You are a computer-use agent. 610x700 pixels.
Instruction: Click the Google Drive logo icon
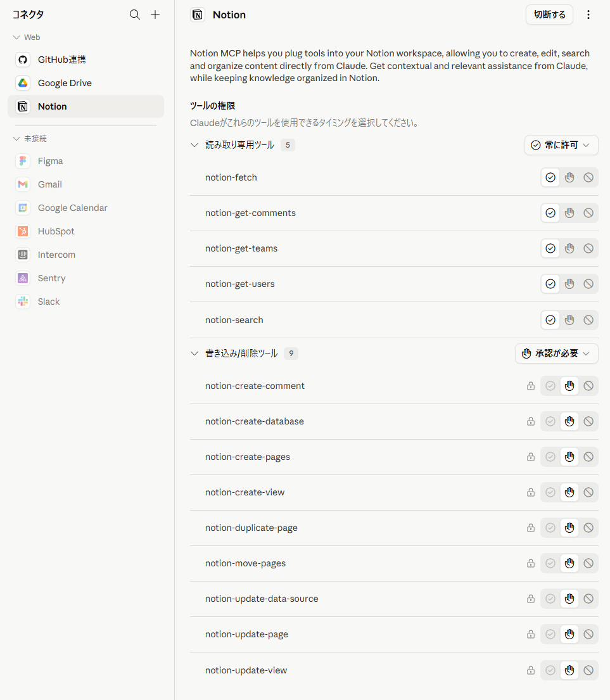pos(23,83)
